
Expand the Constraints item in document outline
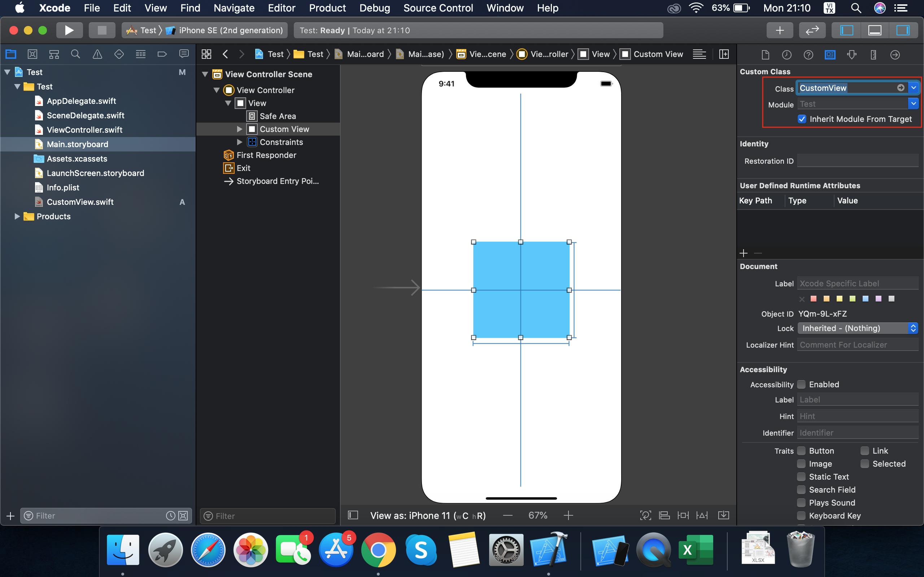[240, 142]
